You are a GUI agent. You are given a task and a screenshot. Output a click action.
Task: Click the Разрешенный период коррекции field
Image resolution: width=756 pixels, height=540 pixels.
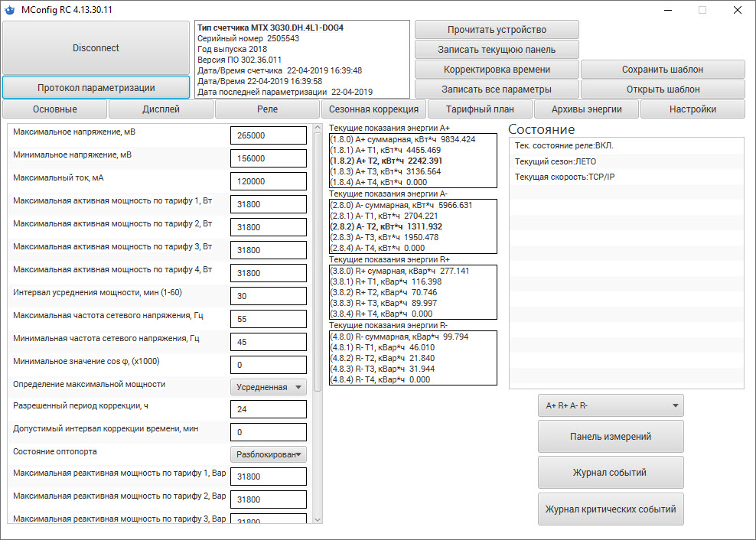point(269,409)
